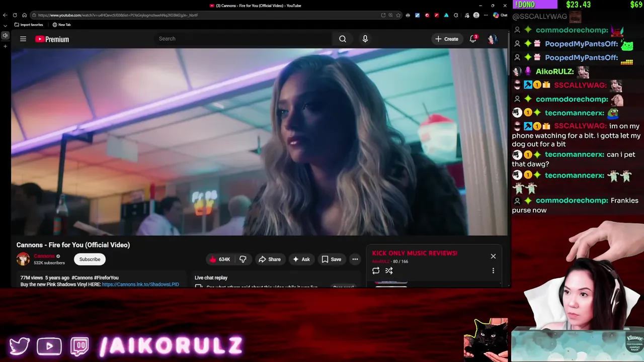Subscribe to the Cannons channel

pos(90,259)
